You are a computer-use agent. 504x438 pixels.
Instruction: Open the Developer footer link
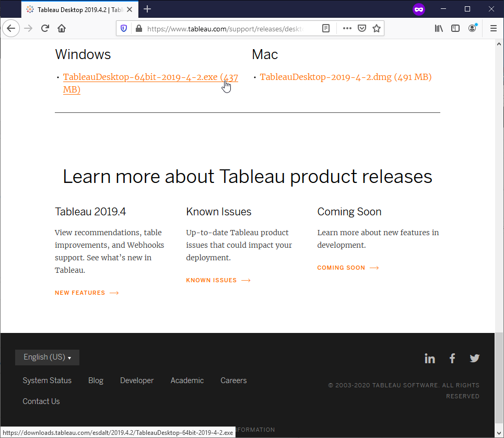137,381
